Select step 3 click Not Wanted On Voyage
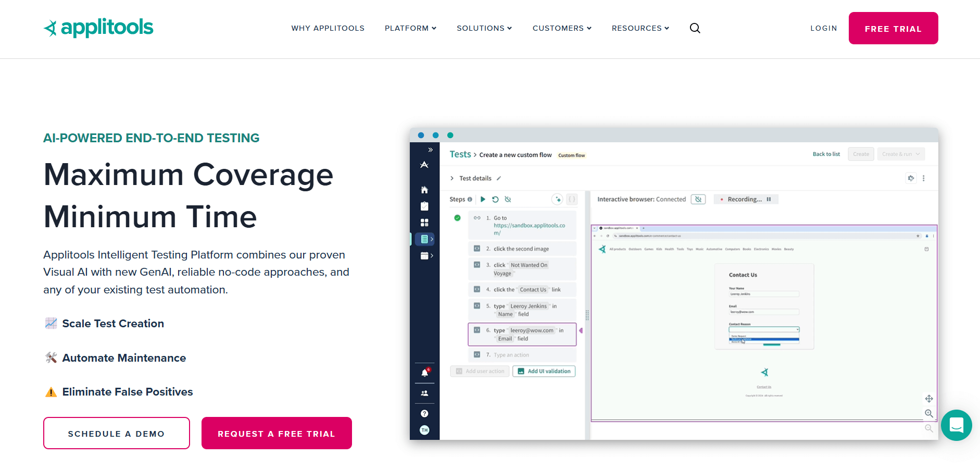 tap(522, 269)
